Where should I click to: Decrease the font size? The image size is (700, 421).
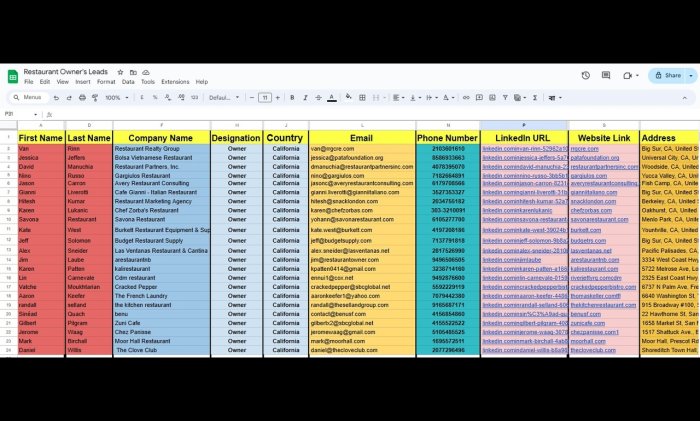coord(252,97)
